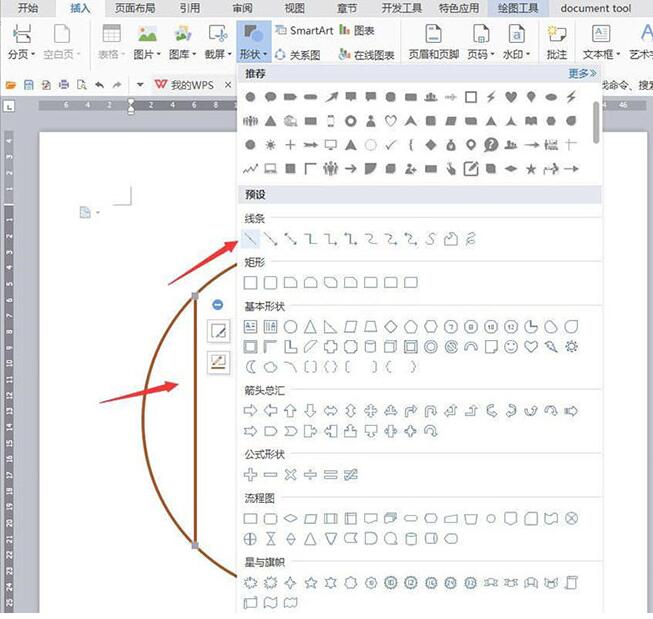Pick the diamond basic shape
The width and height of the screenshot is (653, 619).
pos(391,327)
